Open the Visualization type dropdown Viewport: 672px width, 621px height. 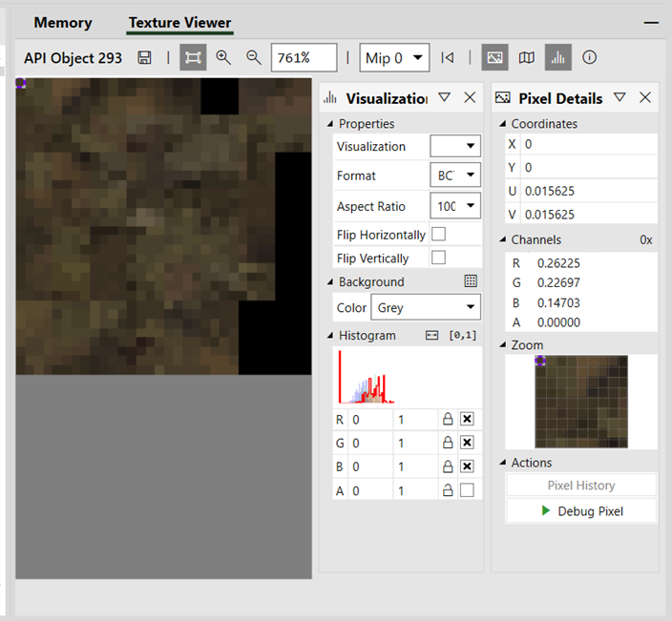(455, 146)
